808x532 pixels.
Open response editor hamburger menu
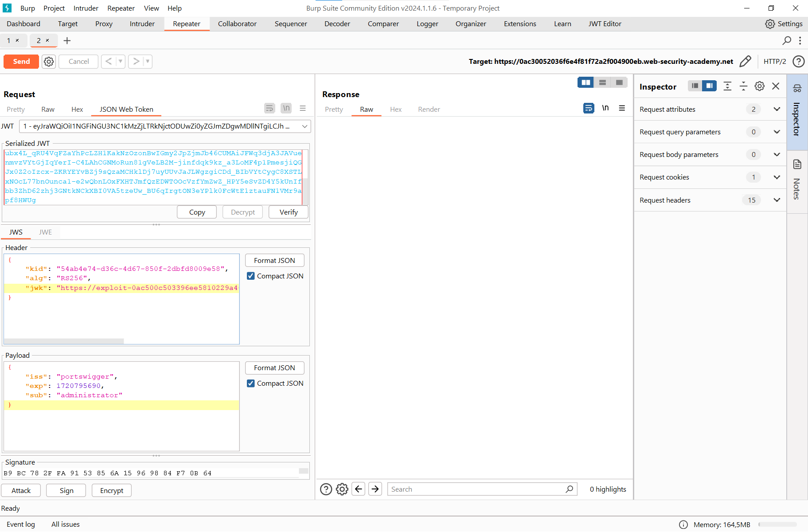[622, 108]
